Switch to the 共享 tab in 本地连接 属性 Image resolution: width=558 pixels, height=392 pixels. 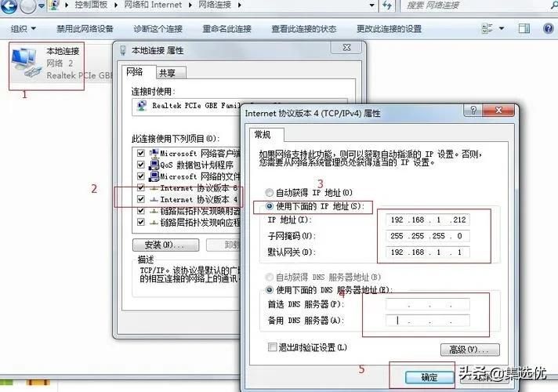(x=171, y=73)
